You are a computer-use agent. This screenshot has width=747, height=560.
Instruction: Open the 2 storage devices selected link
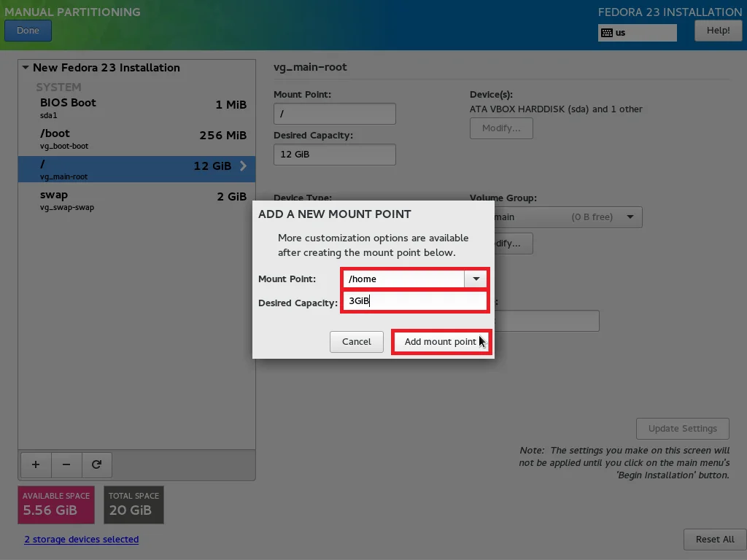pos(82,539)
